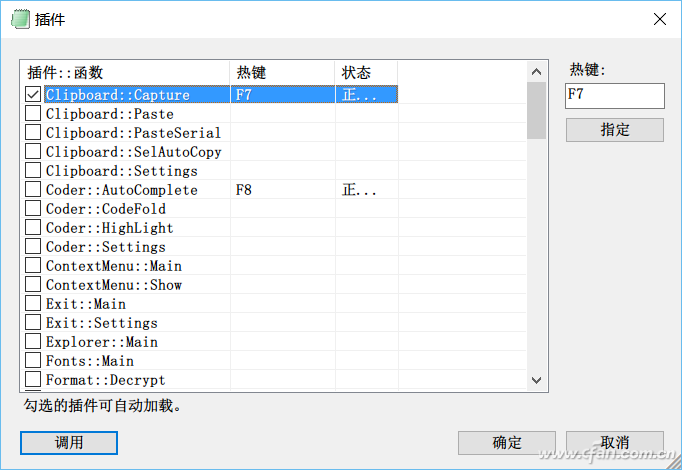The height and width of the screenshot is (470, 682).
Task: Click the 指定 assign button
Action: pos(615,130)
